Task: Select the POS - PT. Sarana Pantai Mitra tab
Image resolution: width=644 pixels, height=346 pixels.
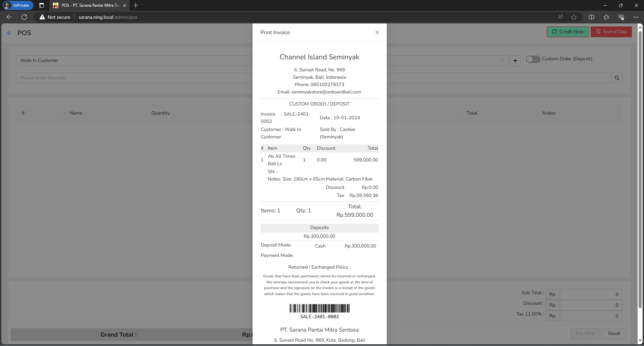Action: point(90,5)
